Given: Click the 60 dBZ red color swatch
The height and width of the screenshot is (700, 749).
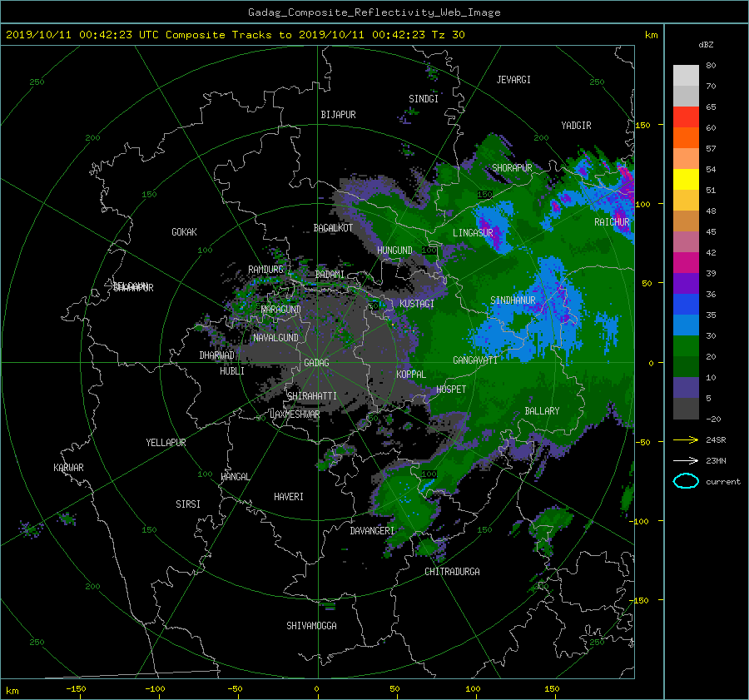Looking at the screenshot, I should 686,117.
